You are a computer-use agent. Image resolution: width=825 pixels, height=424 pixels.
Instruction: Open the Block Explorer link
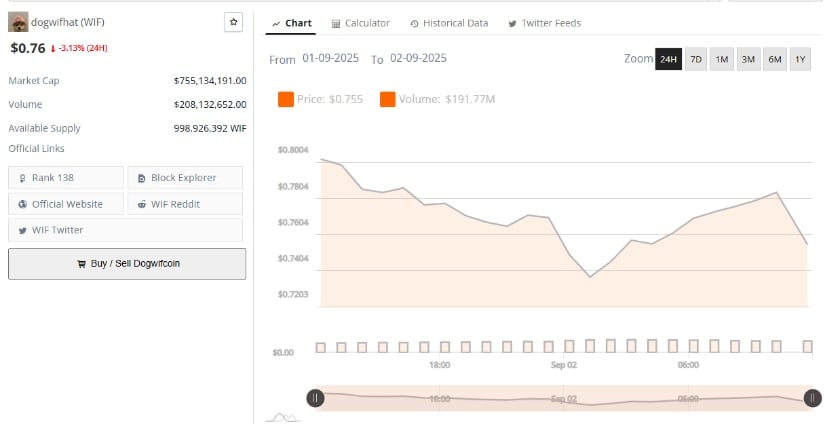[185, 178]
